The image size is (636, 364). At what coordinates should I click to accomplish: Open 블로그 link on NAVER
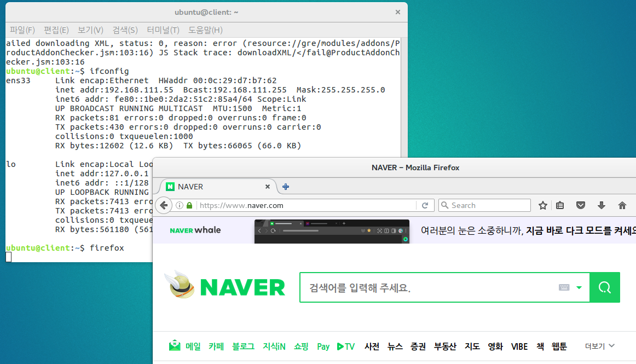click(x=243, y=346)
